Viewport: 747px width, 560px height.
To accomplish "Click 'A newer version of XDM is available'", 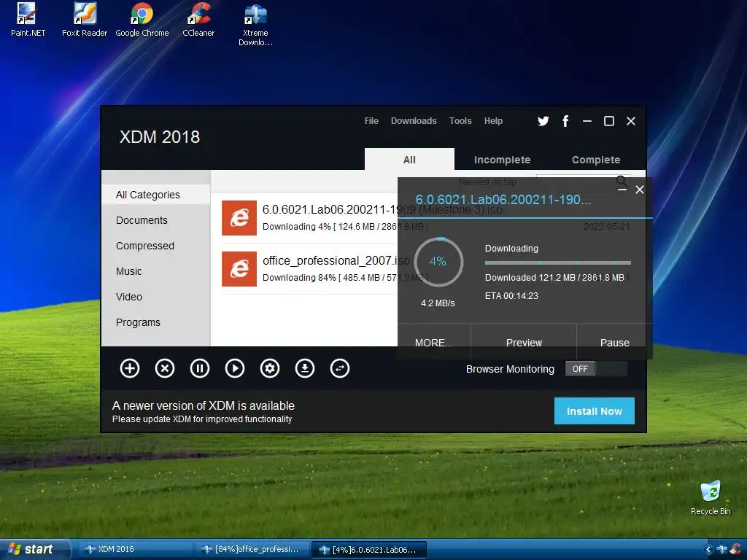I will [204, 405].
